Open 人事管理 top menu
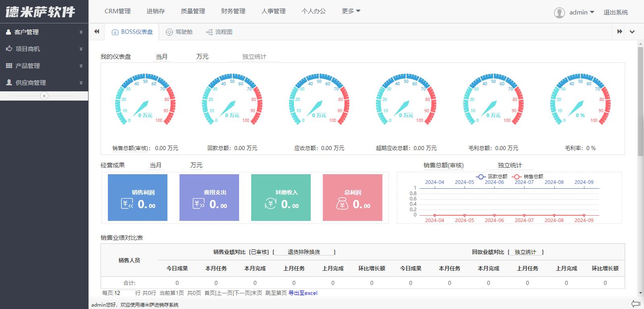This screenshot has height=309, width=644. [273, 11]
